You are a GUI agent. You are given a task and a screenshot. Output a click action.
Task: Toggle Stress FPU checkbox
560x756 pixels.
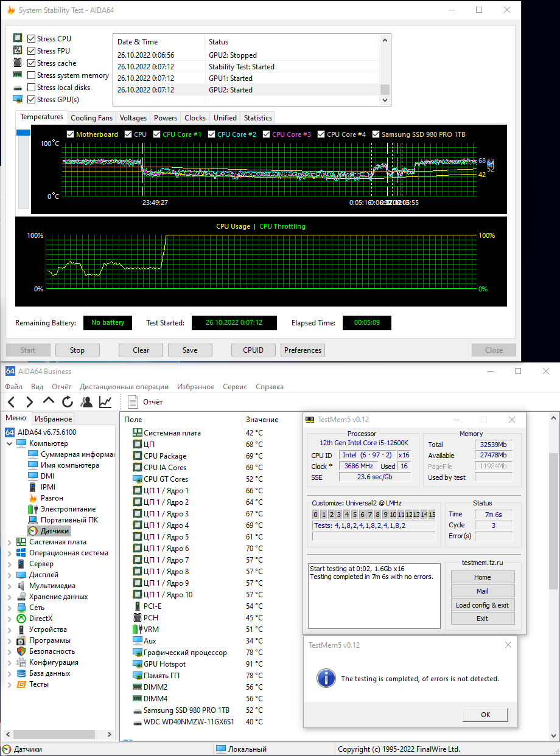(32, 51)
